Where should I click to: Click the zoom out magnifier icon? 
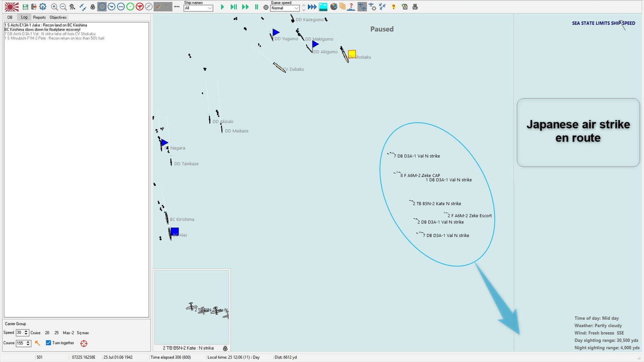63,7
